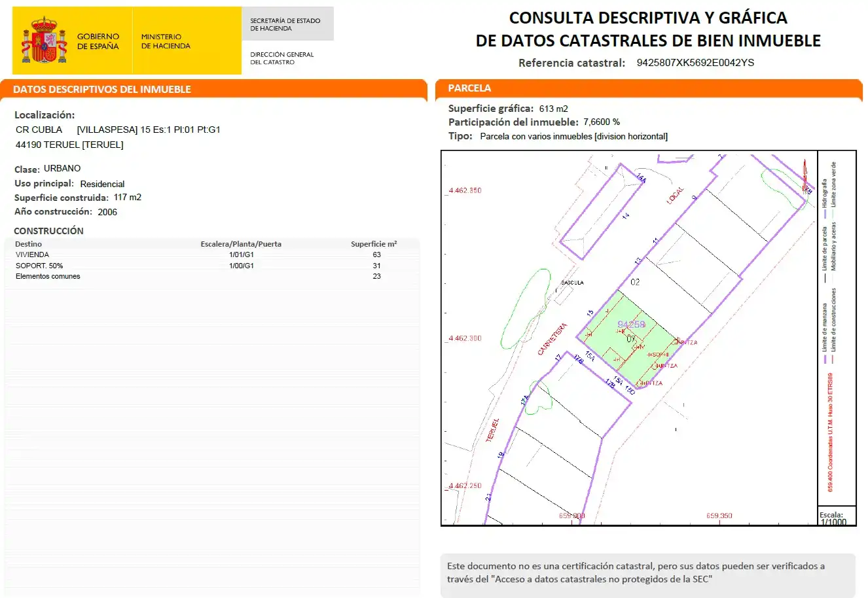Click the 'Residencial' main use value

point(102,184)
